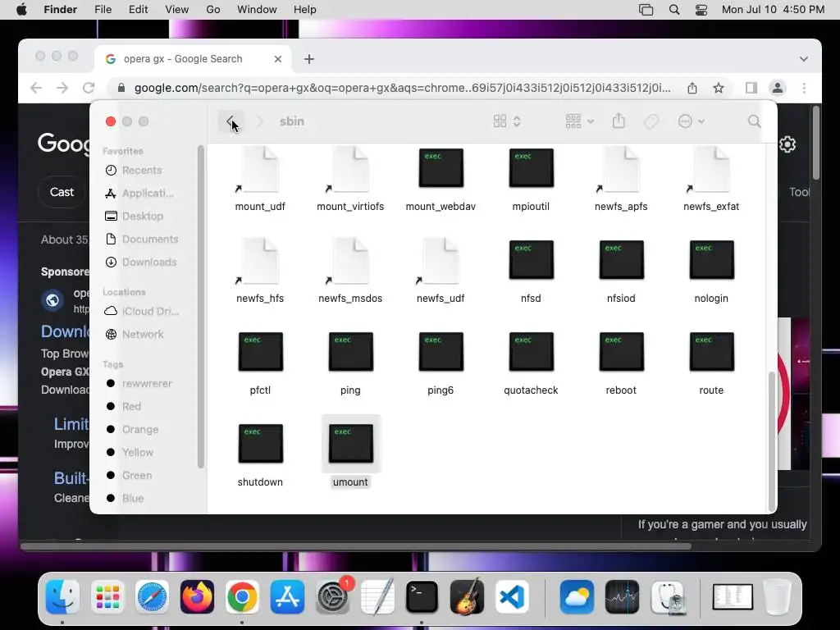The width and height of the screenshot is (840, 630).
Task: Reload the page in Chrome
Action: [x=89, y=88]
